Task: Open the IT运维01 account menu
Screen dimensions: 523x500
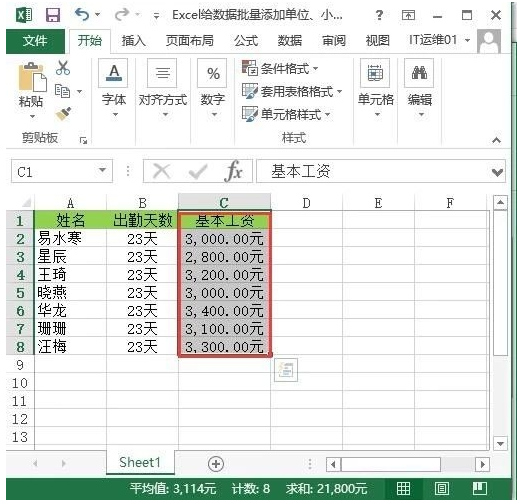Action: coord(439,40)
